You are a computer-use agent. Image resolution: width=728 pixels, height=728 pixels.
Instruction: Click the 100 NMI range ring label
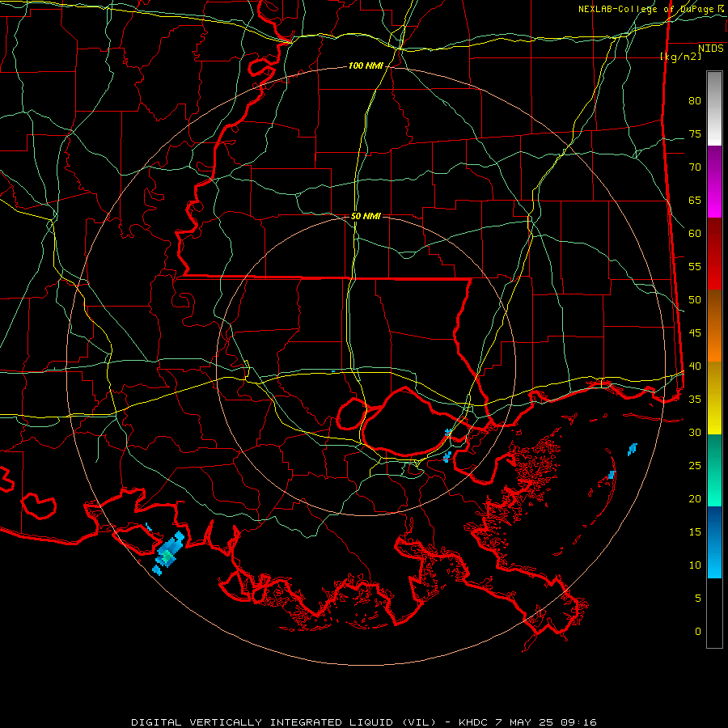[366, 66]
